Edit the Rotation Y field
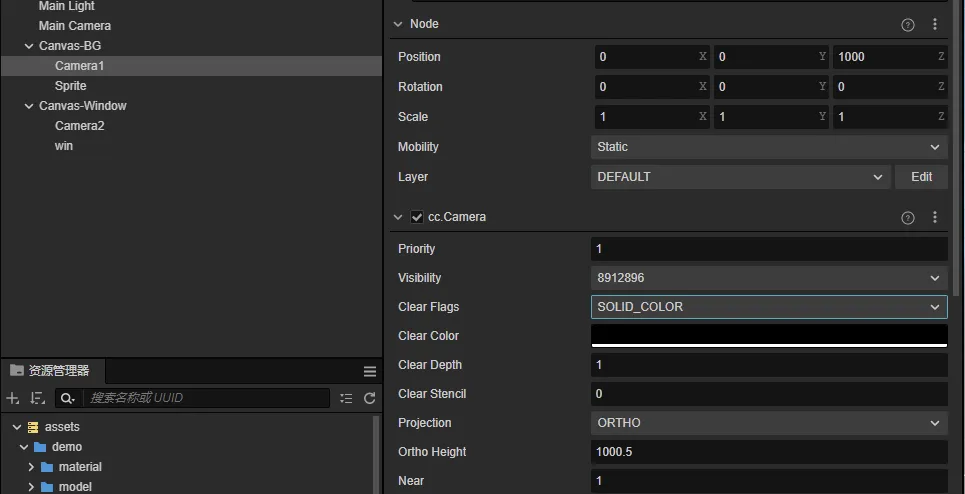Image resolution: width=965 pixels, height=494 pixels. (771, 87)
